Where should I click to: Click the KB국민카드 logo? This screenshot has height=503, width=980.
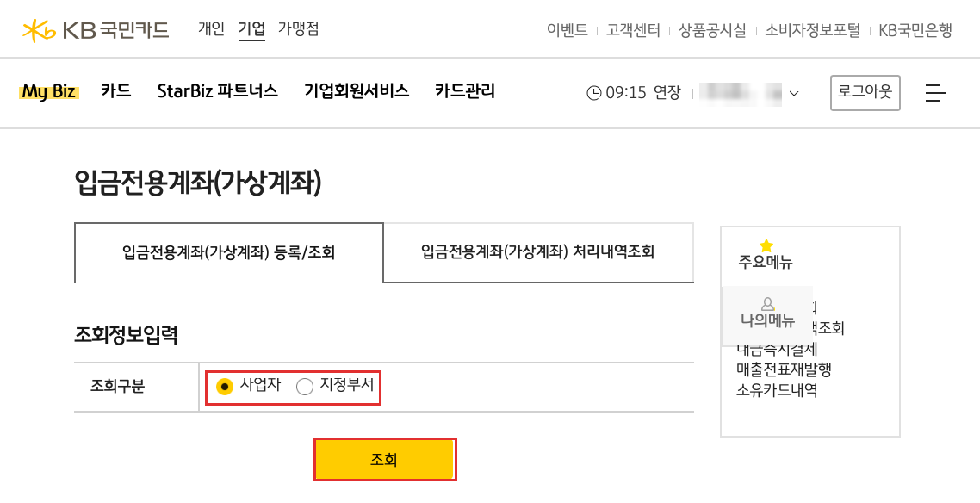96,29
